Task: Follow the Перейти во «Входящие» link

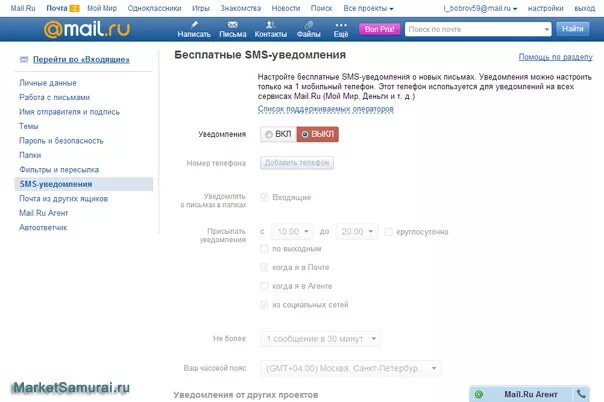Action: click(81, 60)
